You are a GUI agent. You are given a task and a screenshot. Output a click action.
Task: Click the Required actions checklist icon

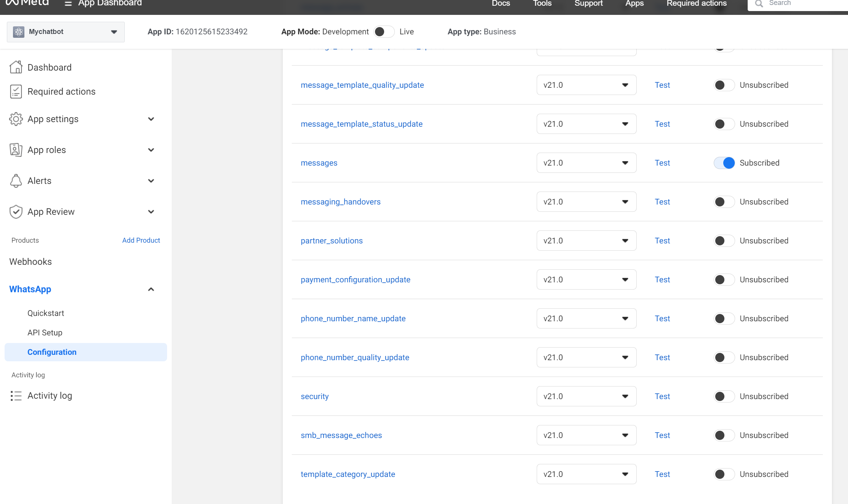point(16,92)
